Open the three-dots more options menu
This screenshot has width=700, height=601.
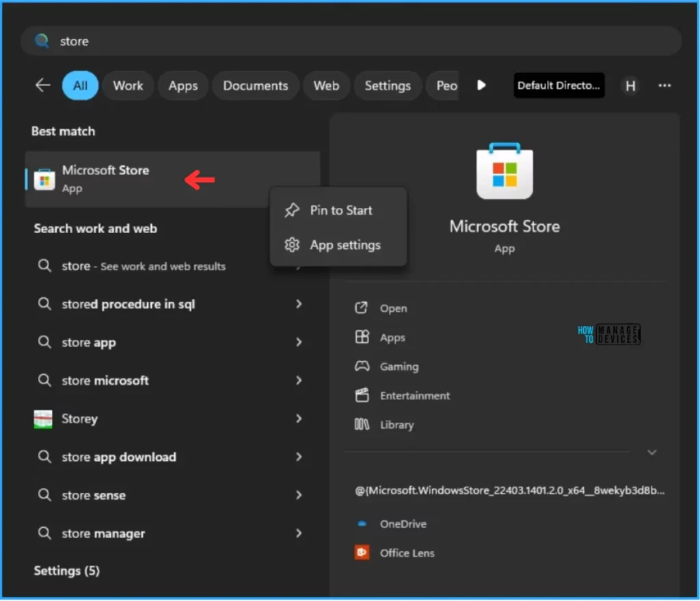(x=664, y=85)
